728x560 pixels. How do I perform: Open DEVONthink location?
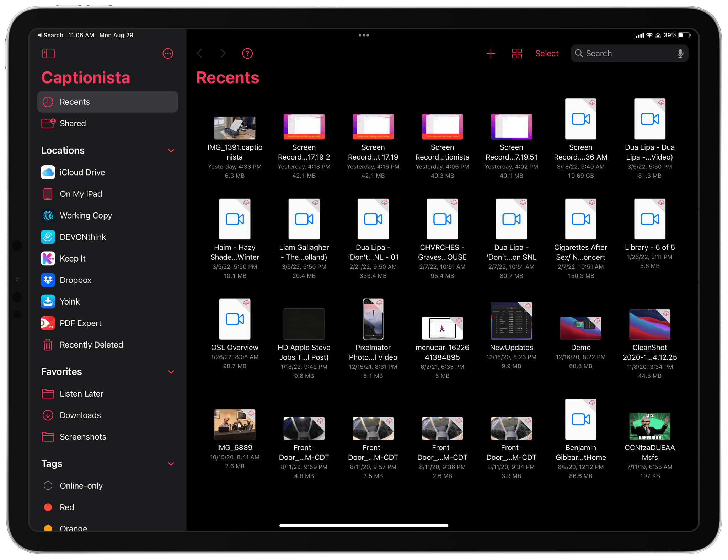(x=108, y=237)
